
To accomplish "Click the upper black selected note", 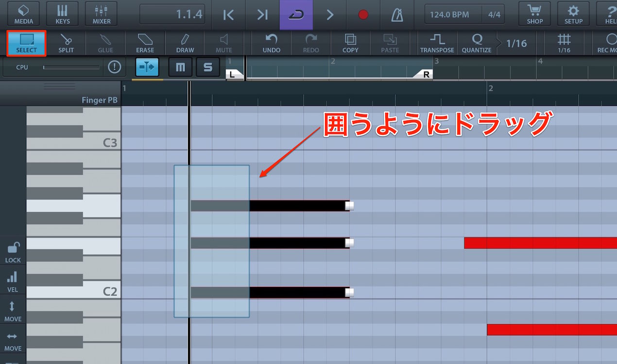I will click(x=270, y=206).
